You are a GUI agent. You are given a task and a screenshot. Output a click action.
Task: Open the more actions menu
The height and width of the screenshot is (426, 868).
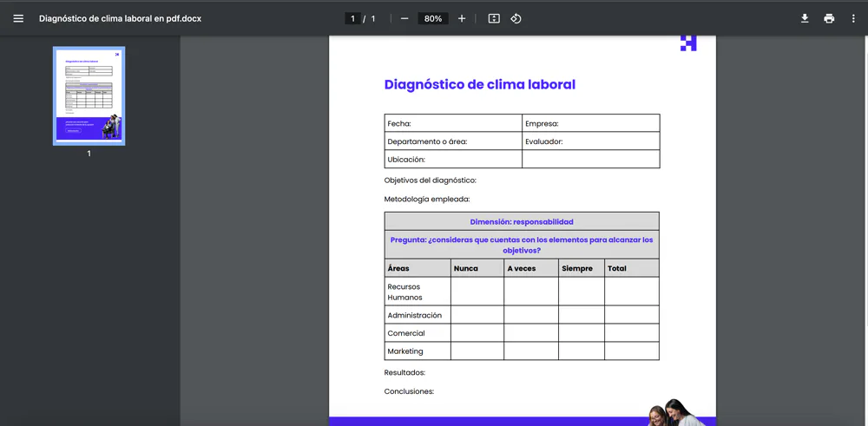[x=853, y=19]
